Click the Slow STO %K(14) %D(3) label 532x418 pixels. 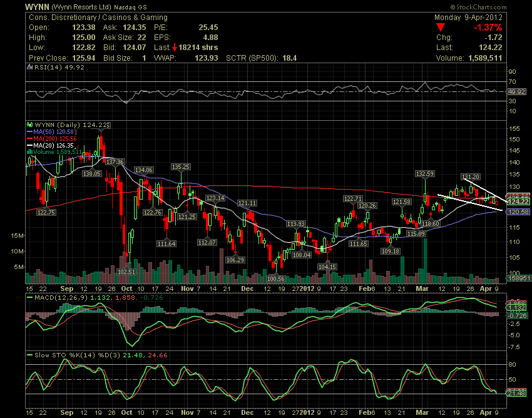click(x=78, y=355)
